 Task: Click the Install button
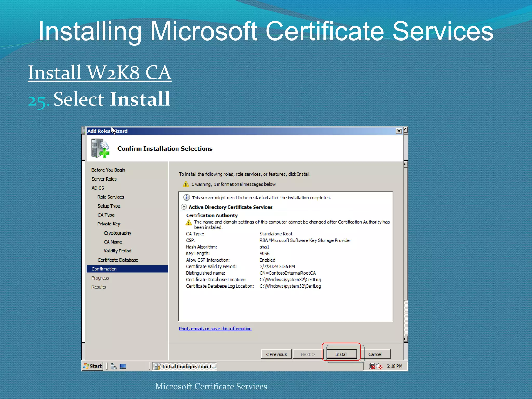tap(341, 354)
